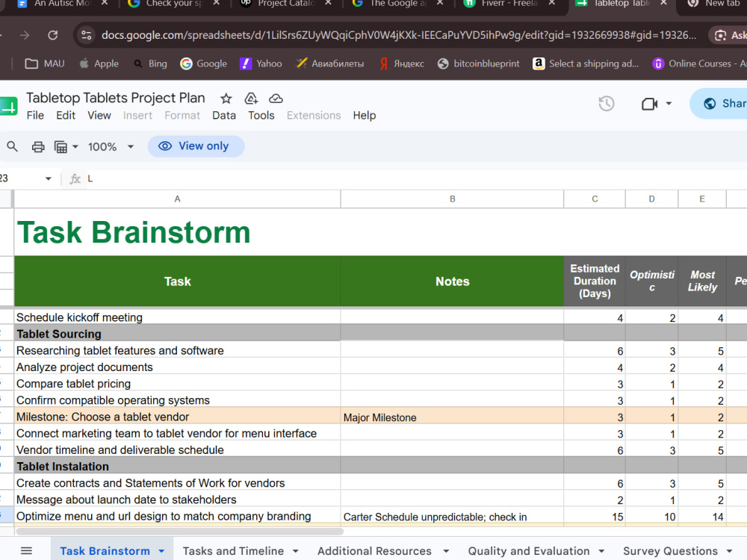Expand the Meet camera options arrow

point(669,103)
